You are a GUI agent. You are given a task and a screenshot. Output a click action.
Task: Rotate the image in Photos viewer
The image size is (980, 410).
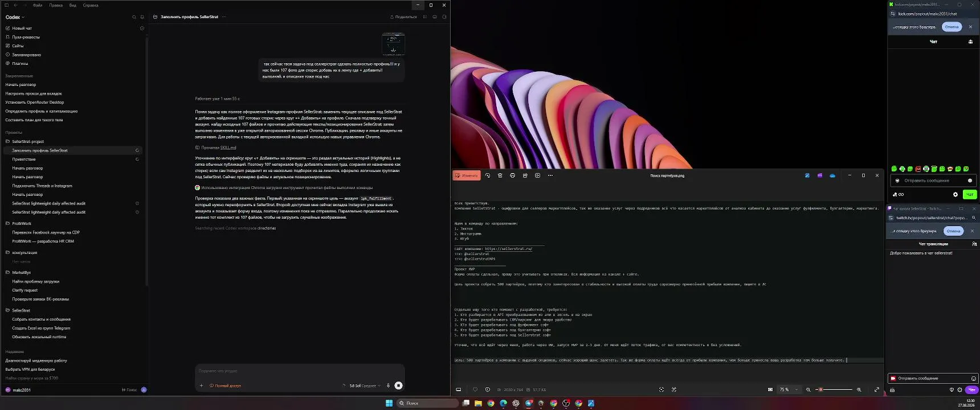tap(488, 175)
